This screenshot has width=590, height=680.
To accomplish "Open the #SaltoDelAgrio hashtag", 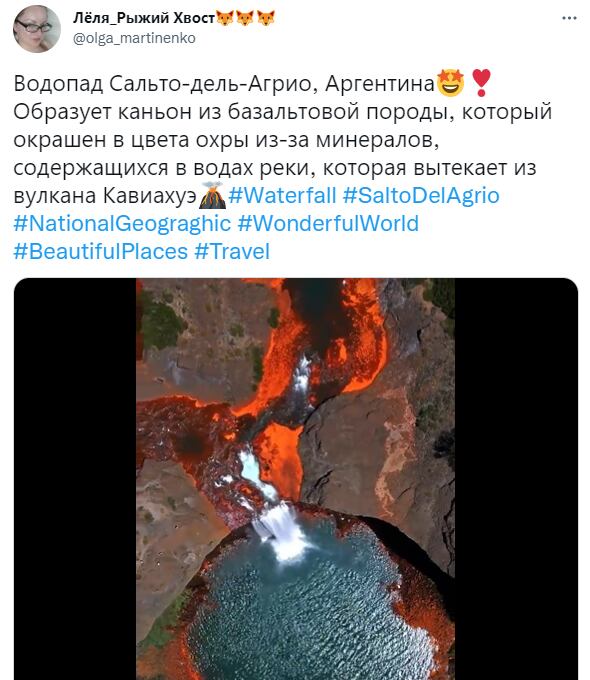I will (421, 196).
